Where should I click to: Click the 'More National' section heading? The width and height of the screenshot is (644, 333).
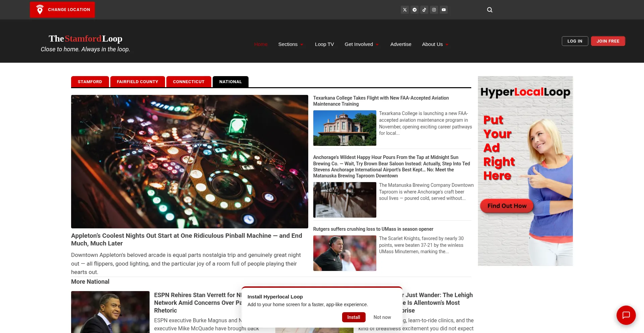[x=90, y=282]
